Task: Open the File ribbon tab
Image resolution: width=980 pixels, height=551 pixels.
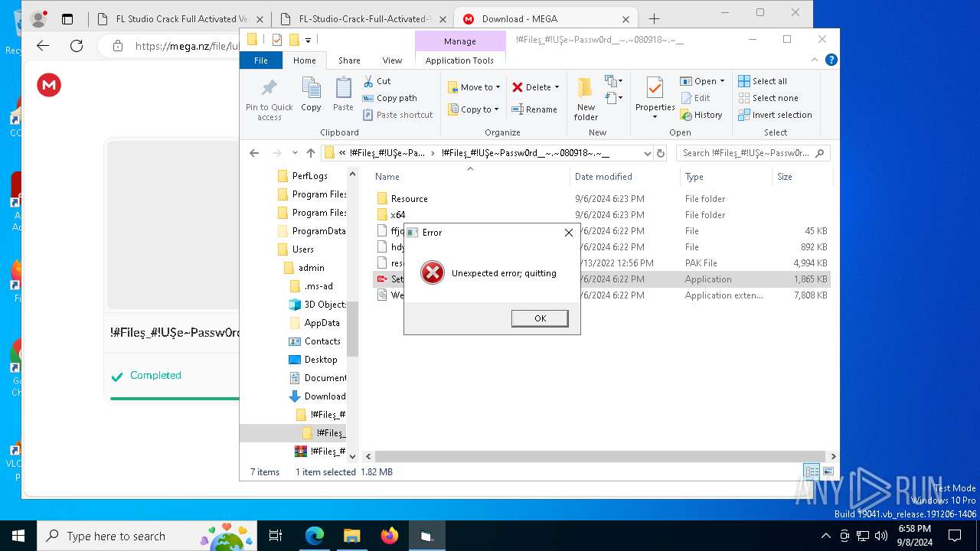Action: [261, 60]
